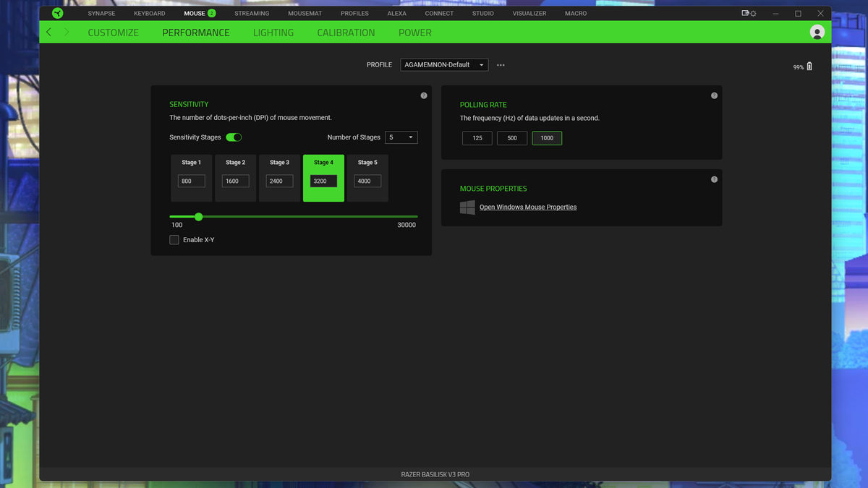Click the Stage 3 DPI field showing 2400
This screenshot has height=488, width=868.
coord(279,181)
